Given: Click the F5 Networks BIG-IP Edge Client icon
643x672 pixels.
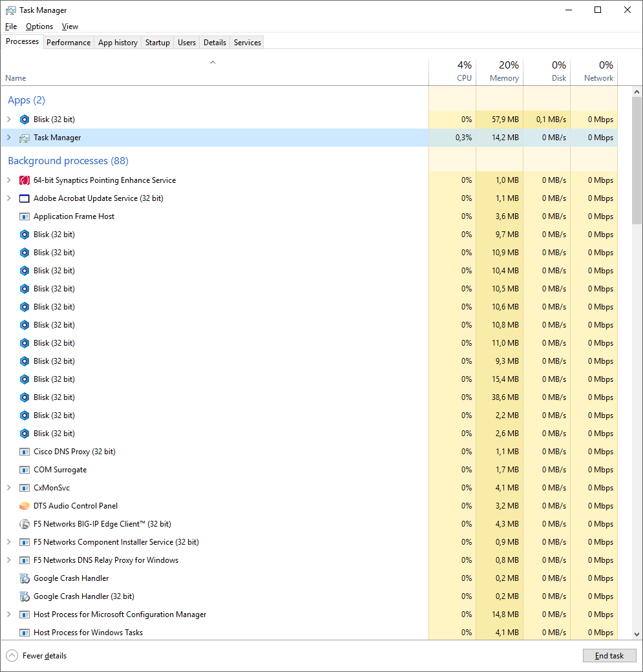Looking at the screenshot, I should pyautogui.click(x=24, y=523).
